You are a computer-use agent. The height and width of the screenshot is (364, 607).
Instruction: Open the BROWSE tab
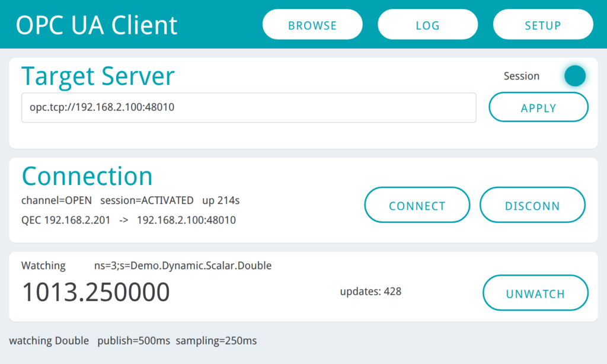coord(312,24)
